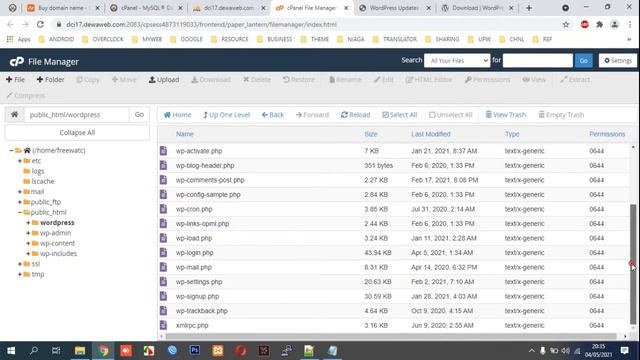This screenshot has height=360, width=640.
Task: Open the MYWEB bookmarks folder
Action: coord(147,39)
